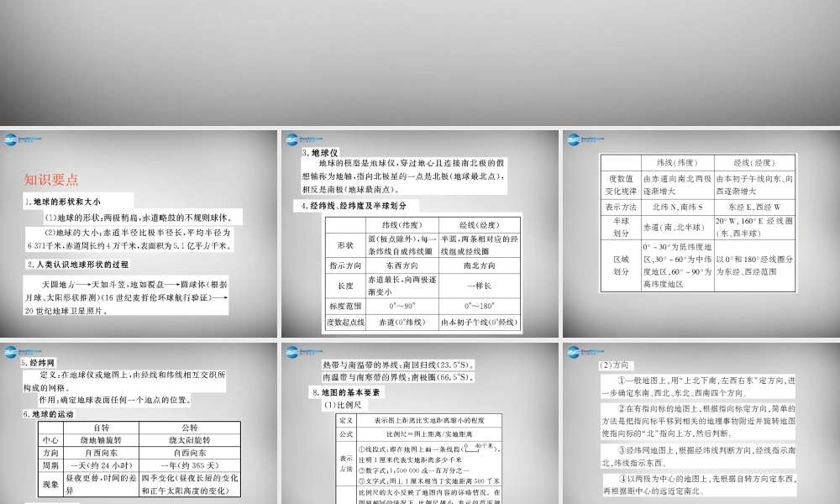840x504 pixels.
Task: Select heading 2.人类认识地球形状的过程
Action: [77, 265]
